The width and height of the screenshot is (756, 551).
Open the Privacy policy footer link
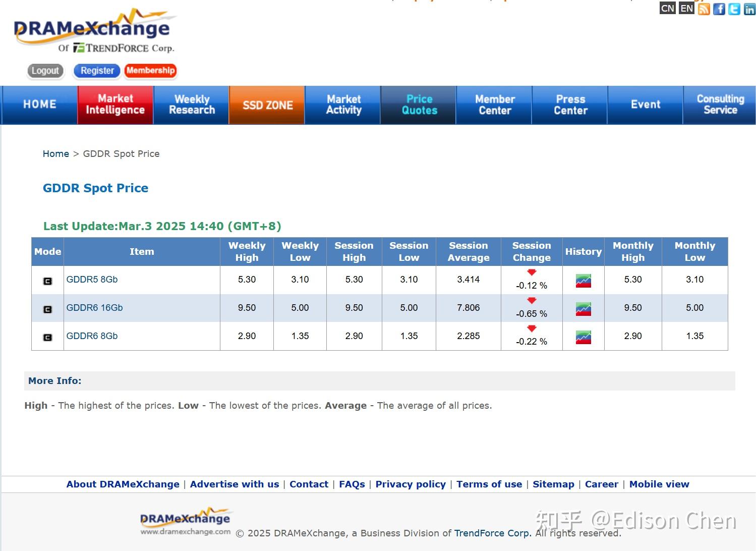pos(411,484)
